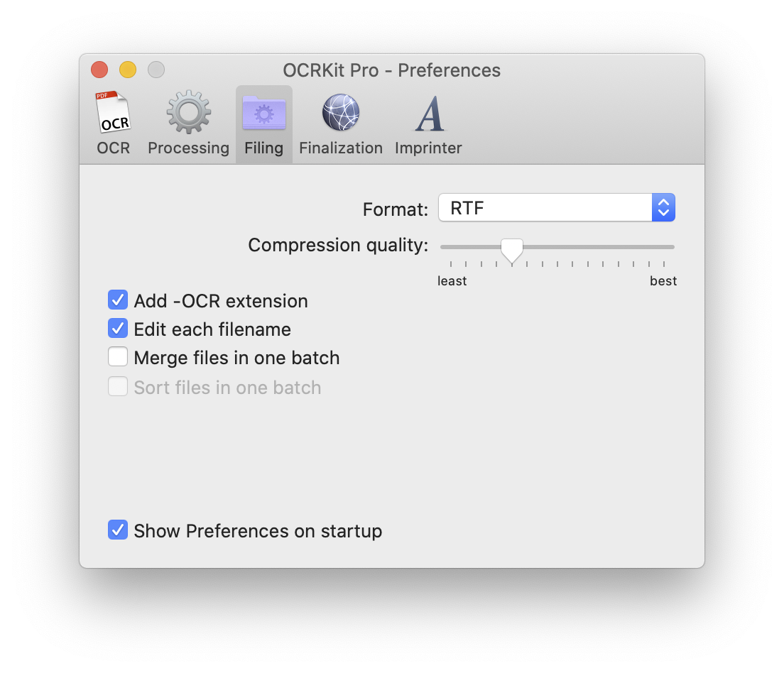Image resolution: width=784 pixels, height=673 pixels.
Task: Click the RTF format popup field
Action: tap(557, 207)
